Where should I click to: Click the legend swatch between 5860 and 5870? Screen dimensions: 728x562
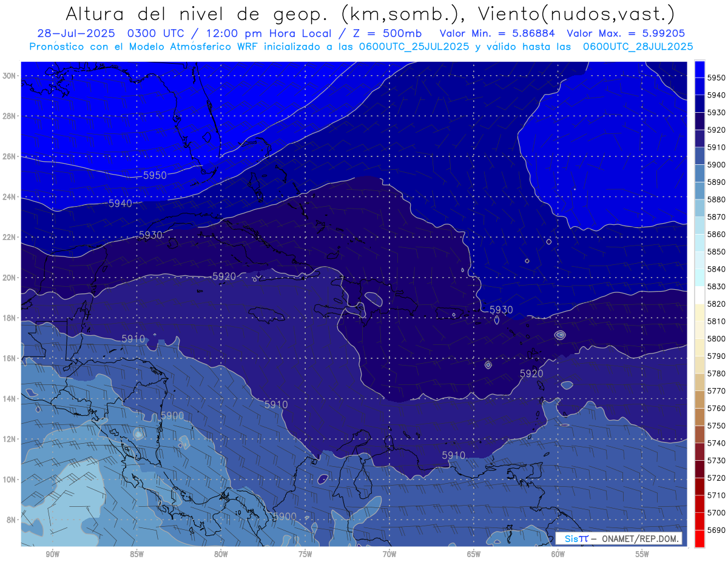[x=699, y=226]
